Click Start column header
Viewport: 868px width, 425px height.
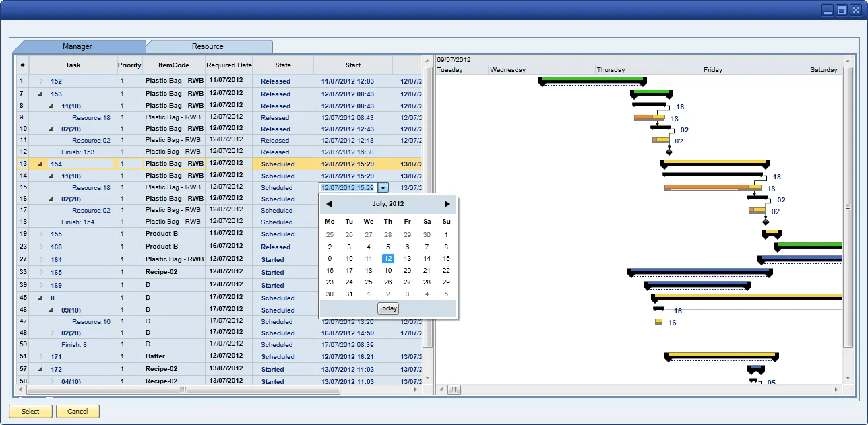coord(353,65)
